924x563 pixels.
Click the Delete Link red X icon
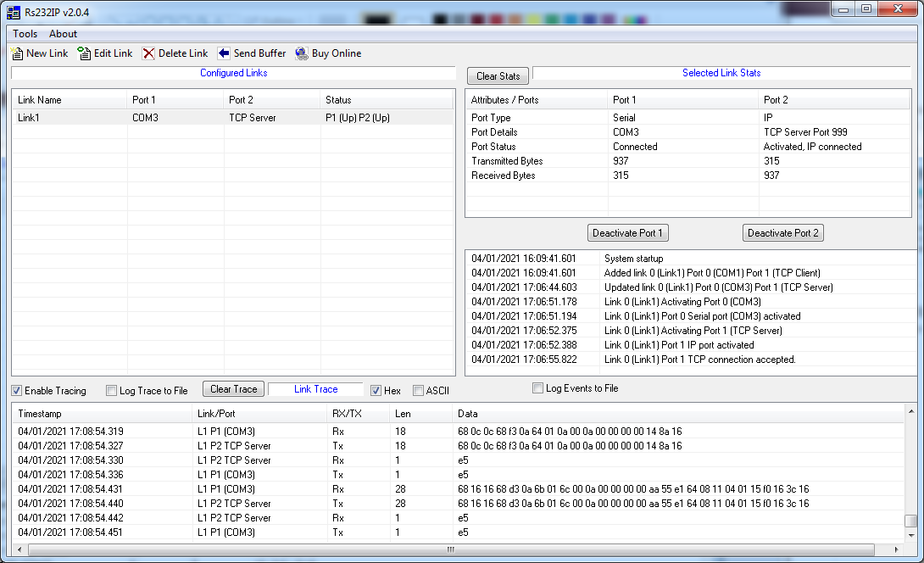click(x=148, y=53)
